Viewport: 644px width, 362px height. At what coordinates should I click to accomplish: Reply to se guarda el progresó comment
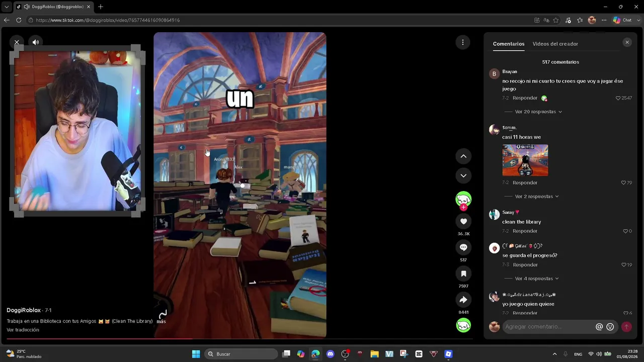coord(525,265)
